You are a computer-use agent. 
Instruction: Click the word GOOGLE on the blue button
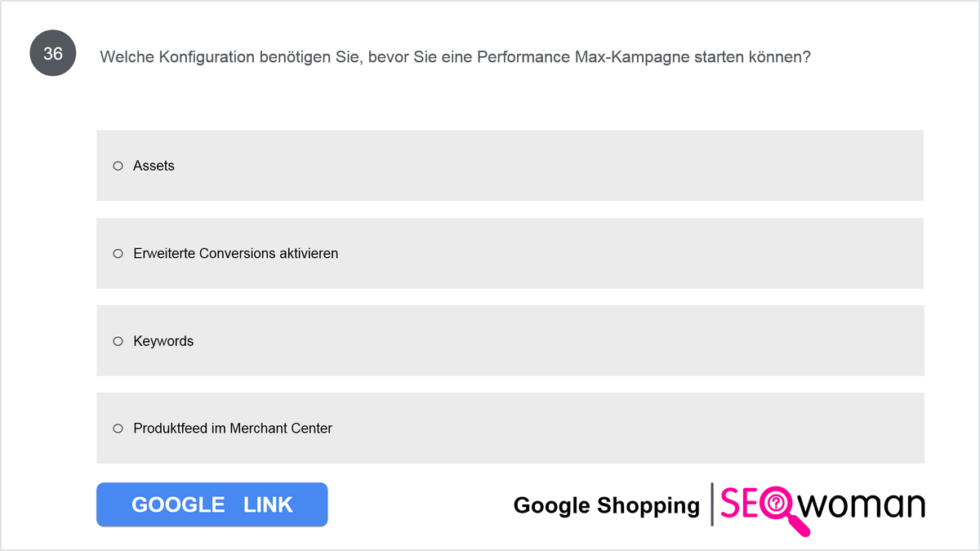[178, 504]
